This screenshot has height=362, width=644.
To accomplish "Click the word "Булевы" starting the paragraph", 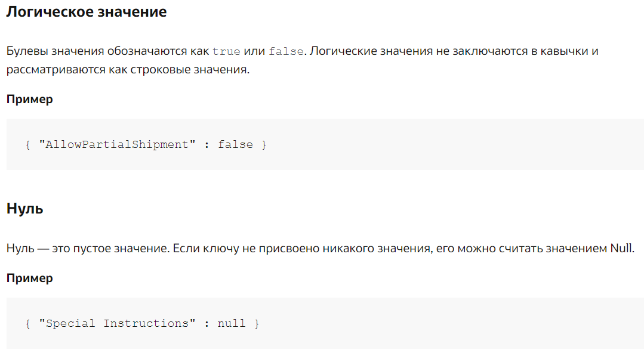I will (26, 51).
